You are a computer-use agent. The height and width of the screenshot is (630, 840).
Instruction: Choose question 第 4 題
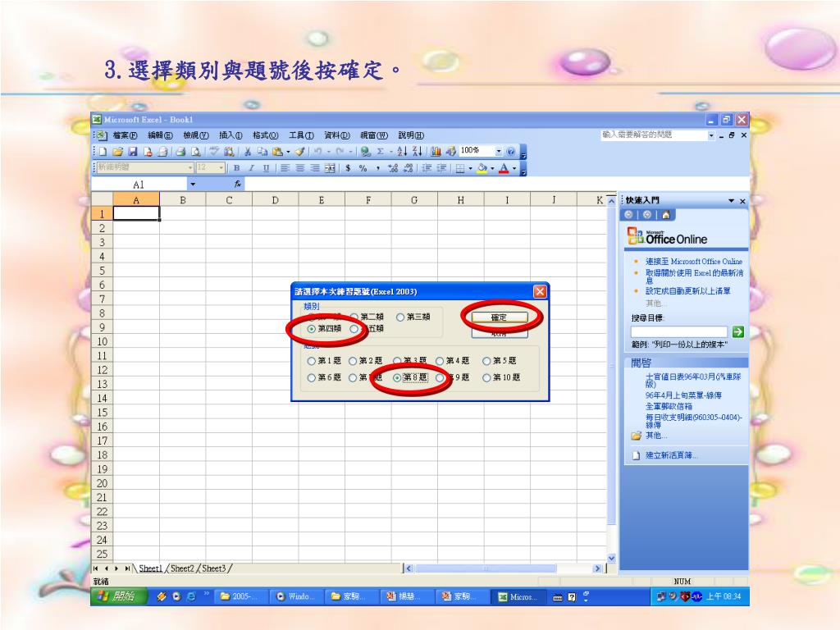(x=440, y=361)
